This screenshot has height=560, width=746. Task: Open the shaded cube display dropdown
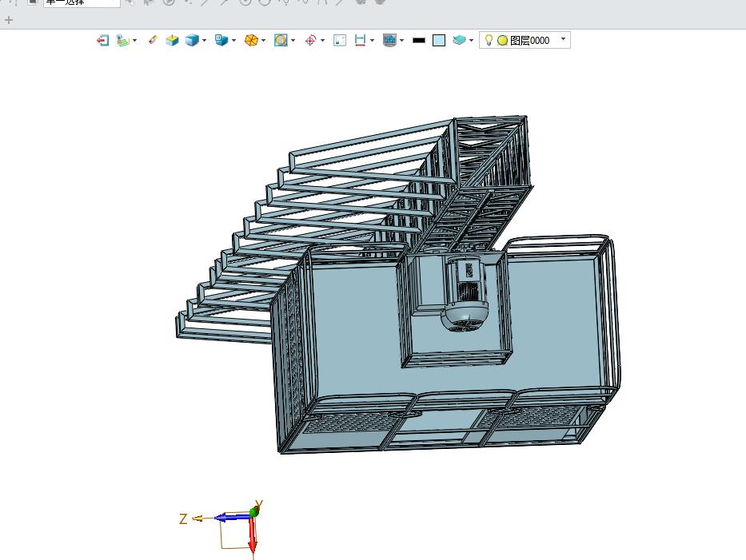pos(205,41)
